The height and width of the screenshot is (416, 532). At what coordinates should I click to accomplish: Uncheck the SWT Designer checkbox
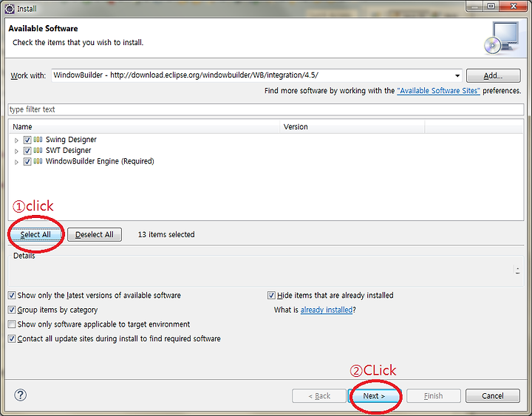[x=27, y=151]
